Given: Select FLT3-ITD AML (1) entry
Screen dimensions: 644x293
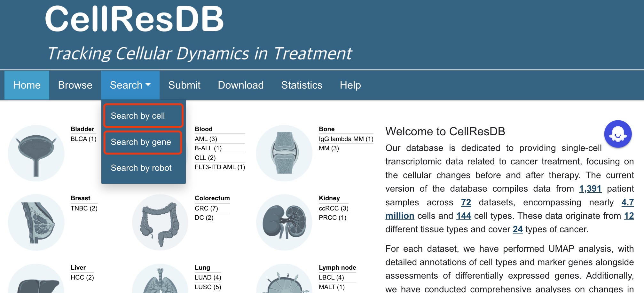Looking at the screenshot, I should (220, 167).
